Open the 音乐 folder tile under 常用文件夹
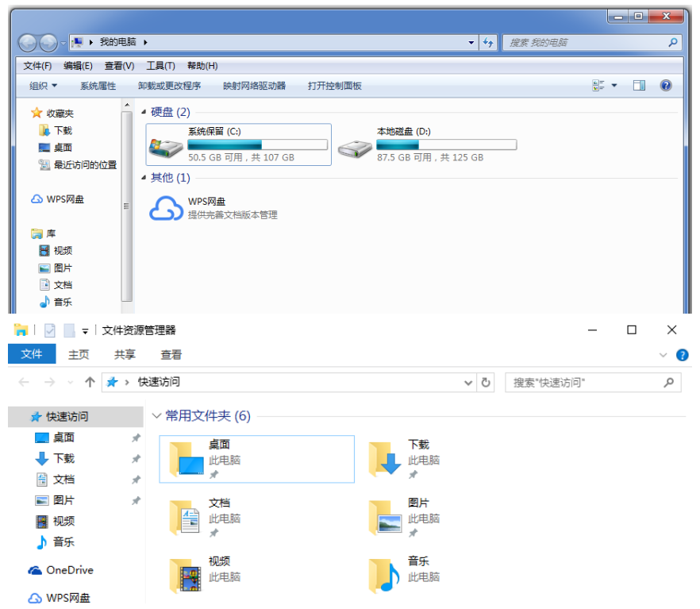 coord(405,575)
